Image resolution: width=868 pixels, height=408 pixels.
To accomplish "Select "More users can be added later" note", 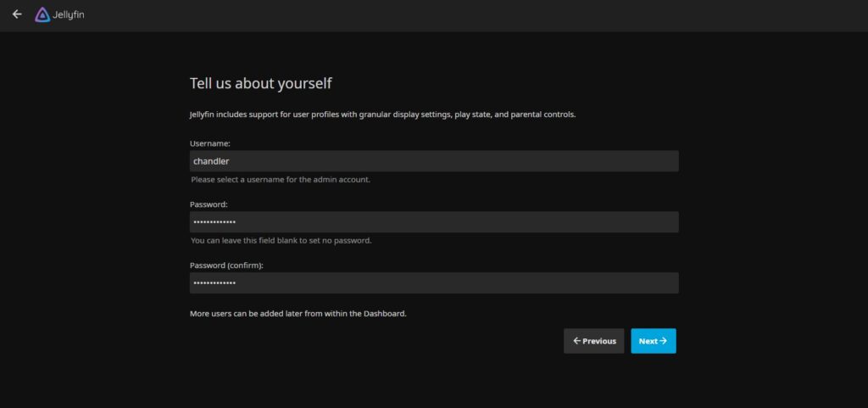I will (x=298, y=313).
